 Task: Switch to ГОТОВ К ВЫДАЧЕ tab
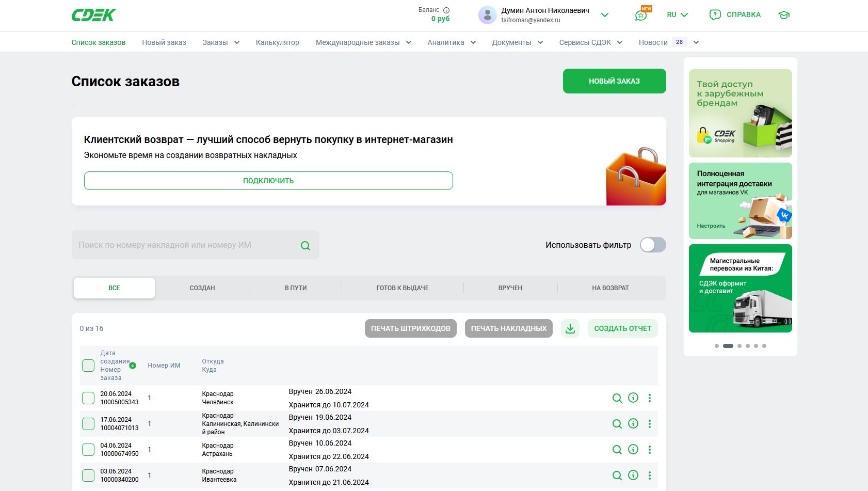click(x=403, y=288)
